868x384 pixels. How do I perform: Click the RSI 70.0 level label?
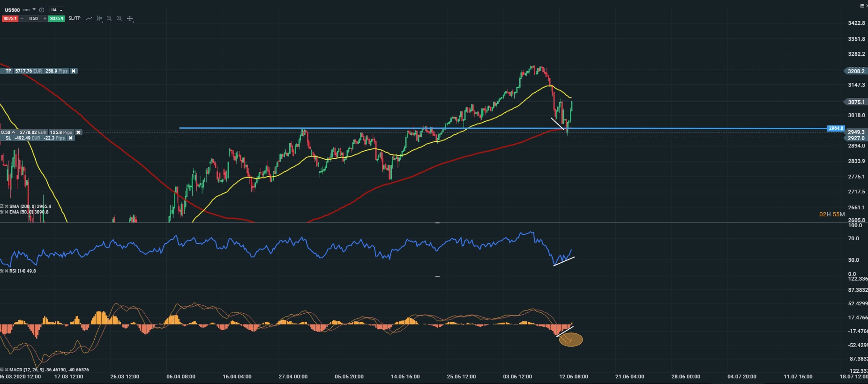(x=853, y=238)
